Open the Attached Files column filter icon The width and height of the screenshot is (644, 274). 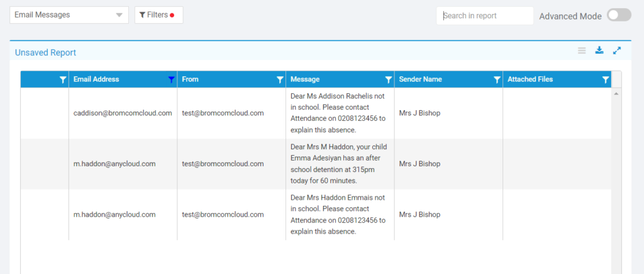605,80
